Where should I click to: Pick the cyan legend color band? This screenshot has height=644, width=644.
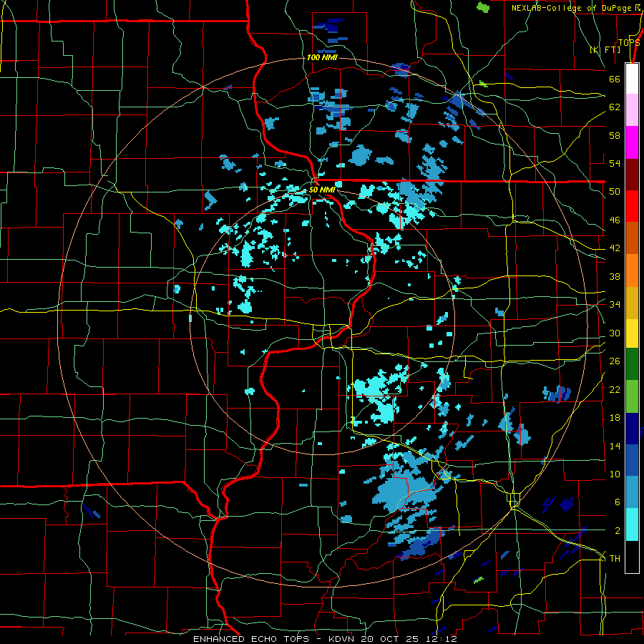tap(632, 525)
